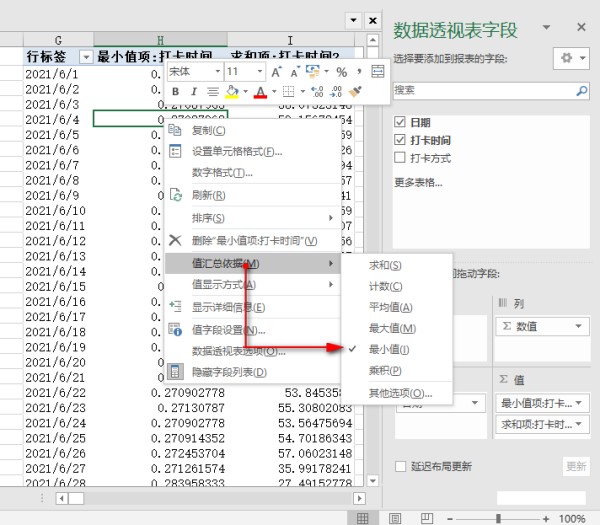Click the zoom slider handle
This screenshot has width=600, height=525.
click(x=498, y=519)
